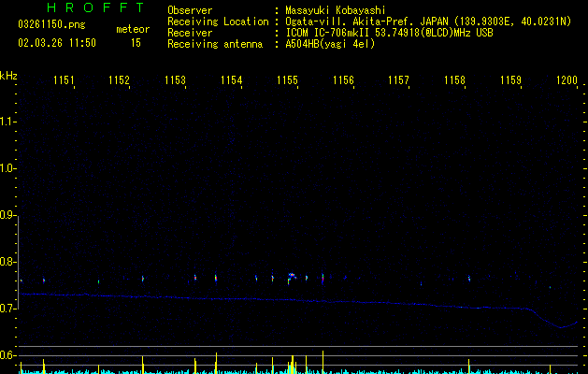588x374 pixels.
Task: Click the date stamp 02.03.26 11:50
Action: (57, 43)
